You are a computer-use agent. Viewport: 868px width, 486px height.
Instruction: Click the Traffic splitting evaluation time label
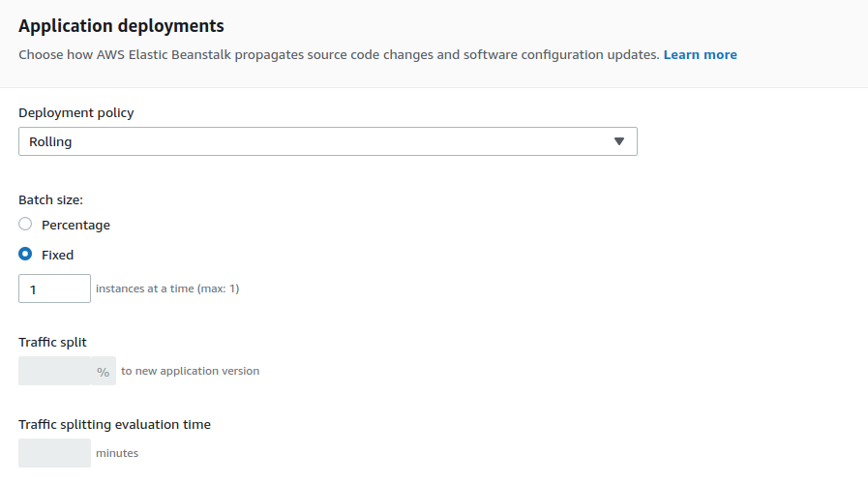[x=114, y=425]
